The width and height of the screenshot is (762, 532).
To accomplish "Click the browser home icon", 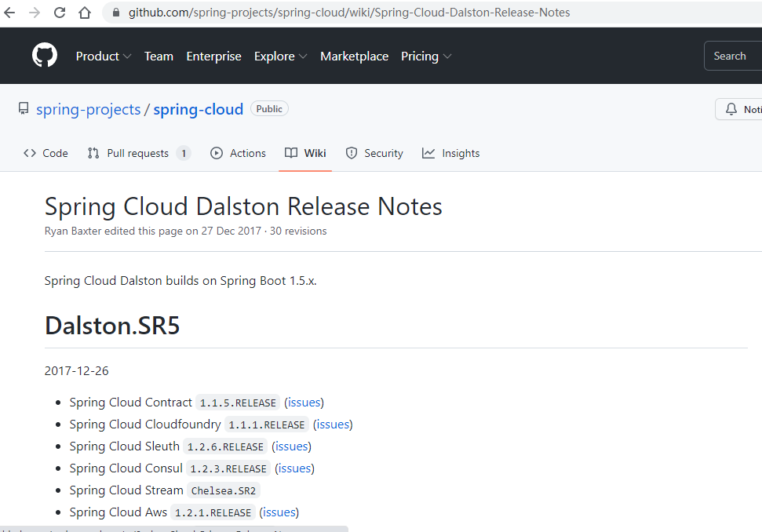I will coord(85,13).
